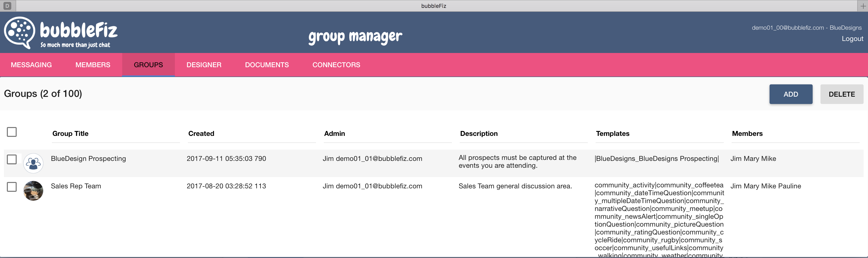Click the 'Groups (2 of 100)' heading
Image resolution: width=868 pixels, height=258 pixels.
point(43,93)
